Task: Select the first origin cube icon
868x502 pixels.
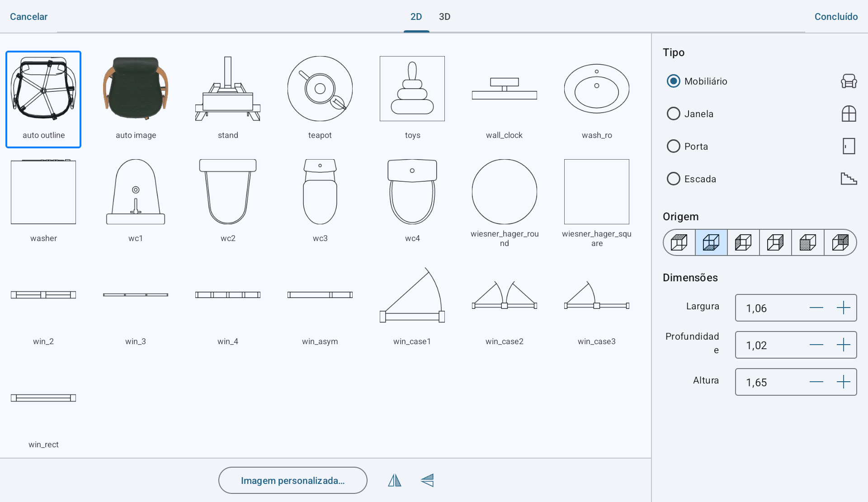Action: pos(679,242)
